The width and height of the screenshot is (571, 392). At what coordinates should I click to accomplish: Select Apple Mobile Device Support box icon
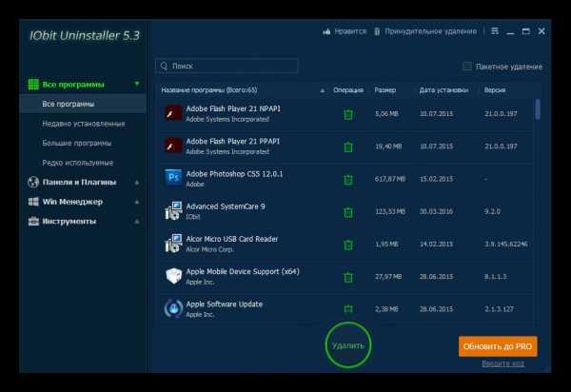[x=174, y=276]
